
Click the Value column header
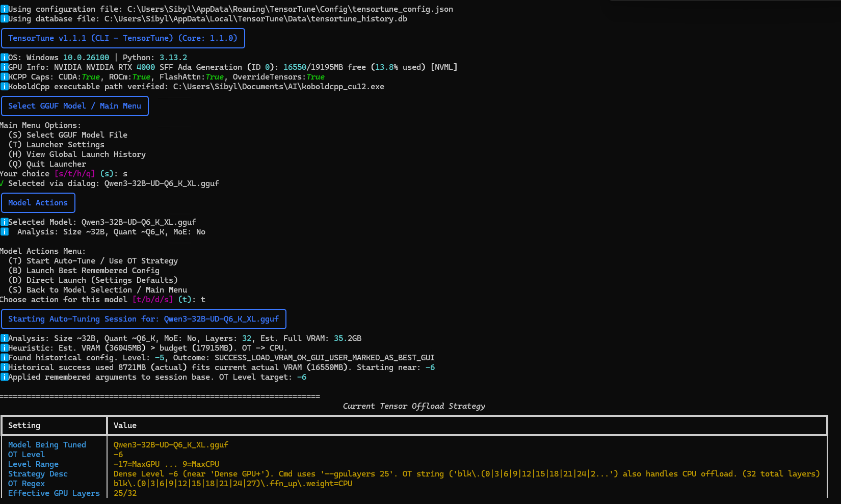pyautogui.click(x=125, y=426)
